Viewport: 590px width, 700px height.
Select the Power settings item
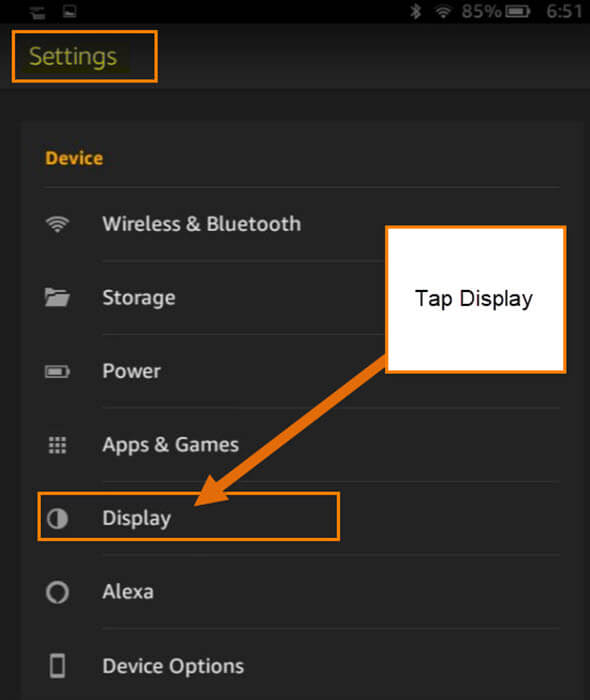(302, 371)
